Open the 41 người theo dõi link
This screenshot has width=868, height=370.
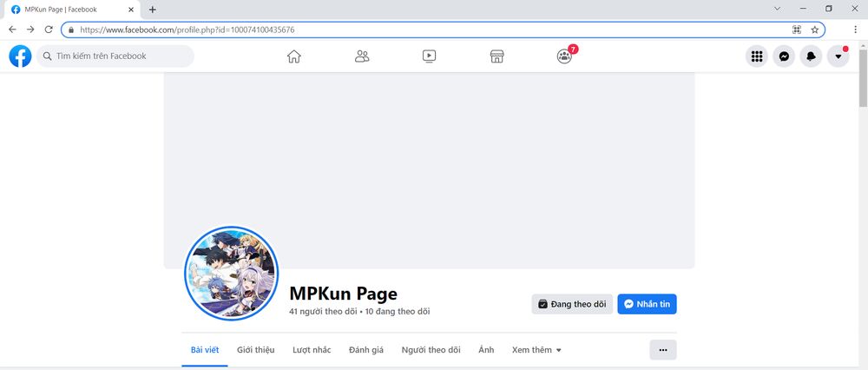pyautogui.click(x=324, y=311)
